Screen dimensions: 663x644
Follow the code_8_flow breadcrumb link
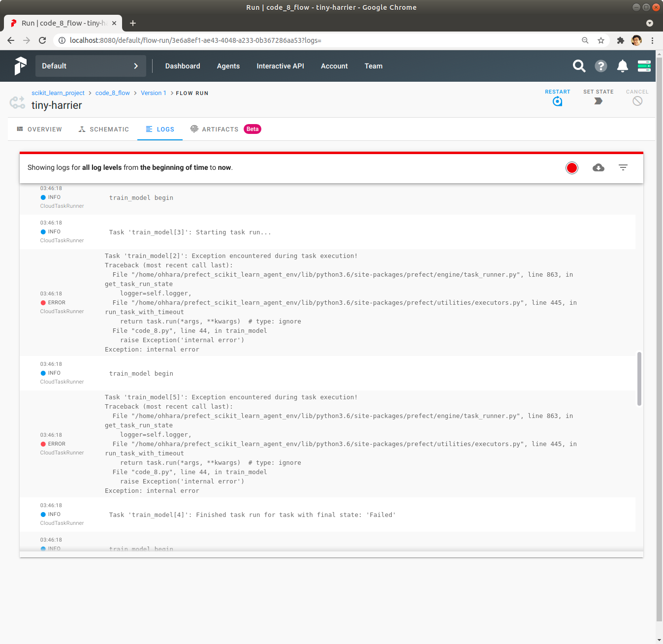coord(113,93)
